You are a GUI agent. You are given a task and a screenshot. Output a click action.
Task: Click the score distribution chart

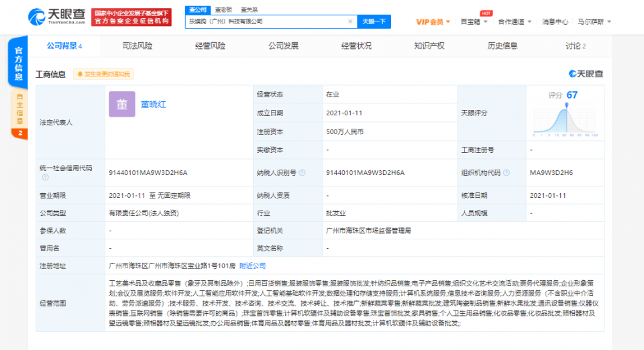565,120
